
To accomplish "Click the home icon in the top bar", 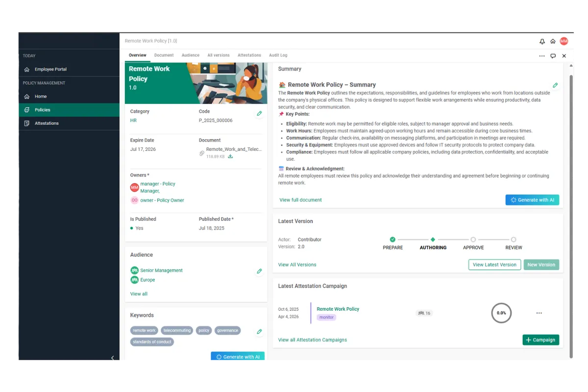I will point(553,41).
